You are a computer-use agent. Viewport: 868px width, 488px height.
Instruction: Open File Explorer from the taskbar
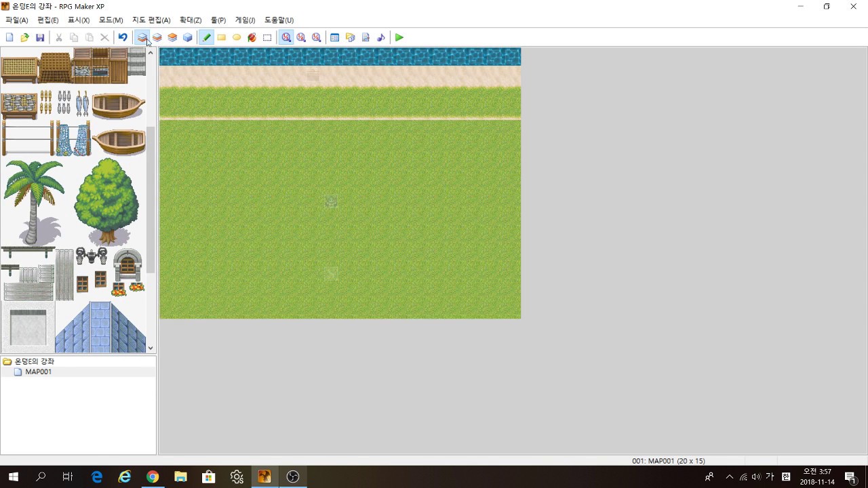click(x=180, y=476)
